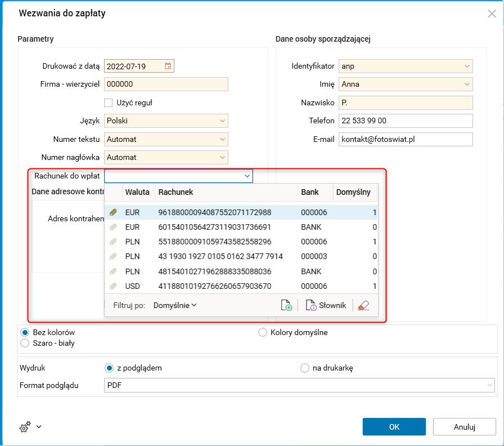The height and width of the screenshot is (446, 504).
Task: Enable the Użyć reguł checkbox
Action: (x=109, y=102)
